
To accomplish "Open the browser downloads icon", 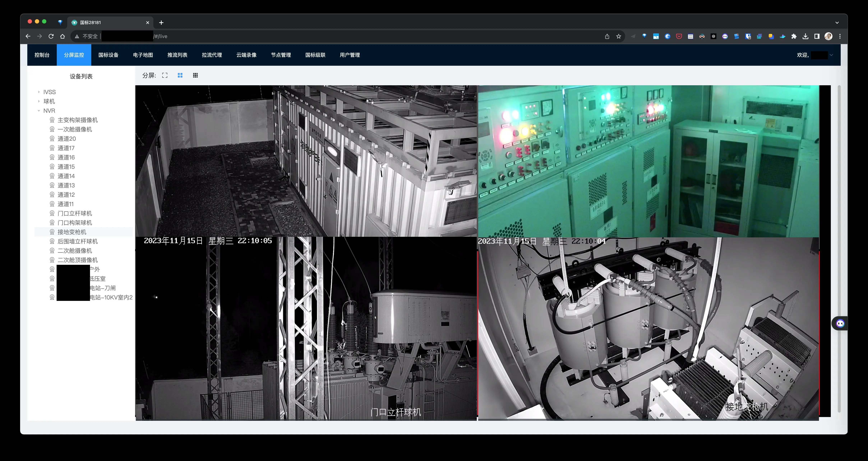I will [805, 36].
